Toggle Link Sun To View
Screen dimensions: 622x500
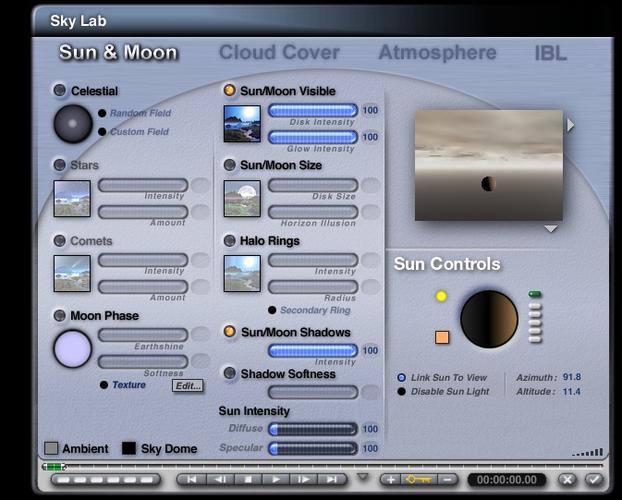click(401, 377)
